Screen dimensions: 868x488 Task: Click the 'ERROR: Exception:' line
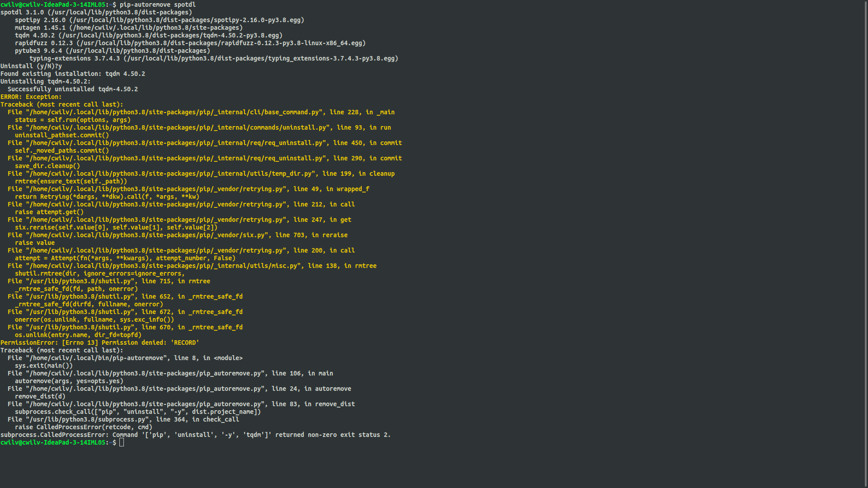pyautogui.click(x=31, y=97)
